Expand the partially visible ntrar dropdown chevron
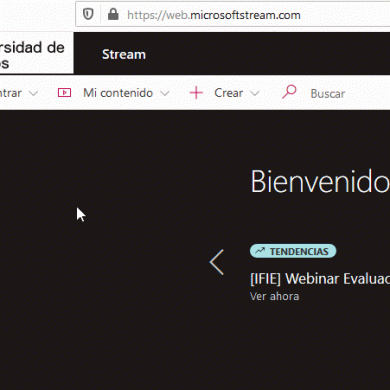Image resolution: width=390 pixels, height=390 pixels. tap(33, 93)
